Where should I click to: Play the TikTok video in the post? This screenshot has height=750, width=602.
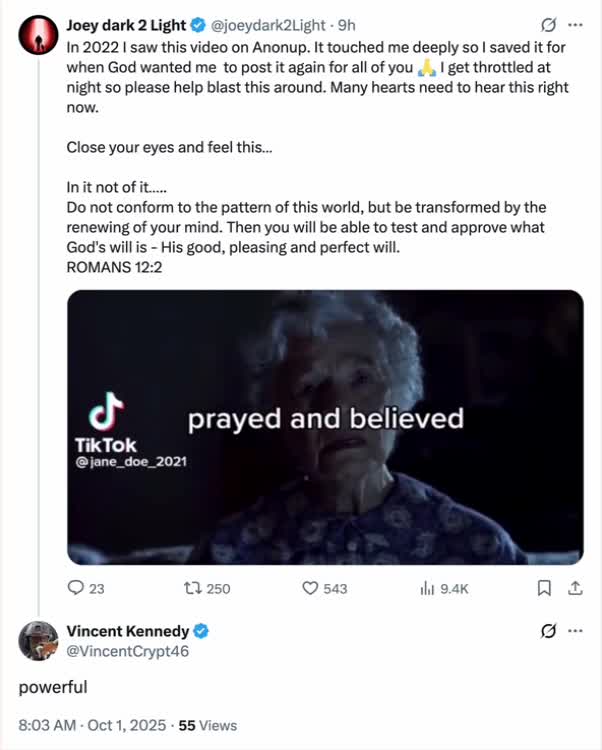pyautogui.click(x=325, y=427)
